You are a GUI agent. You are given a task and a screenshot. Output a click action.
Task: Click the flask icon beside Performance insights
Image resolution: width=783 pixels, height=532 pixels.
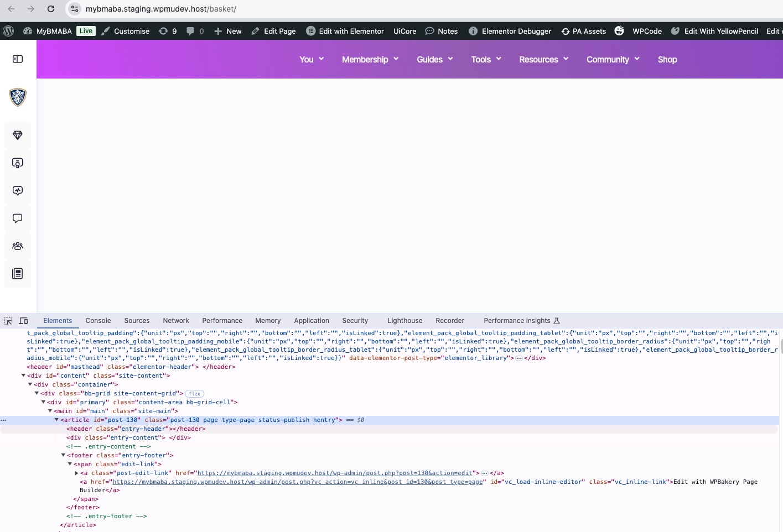click(x=557, y=321)
